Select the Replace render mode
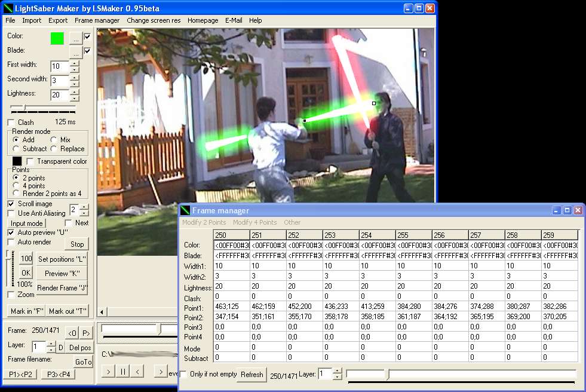Screen dimensions: 586x392 point(53,148)
